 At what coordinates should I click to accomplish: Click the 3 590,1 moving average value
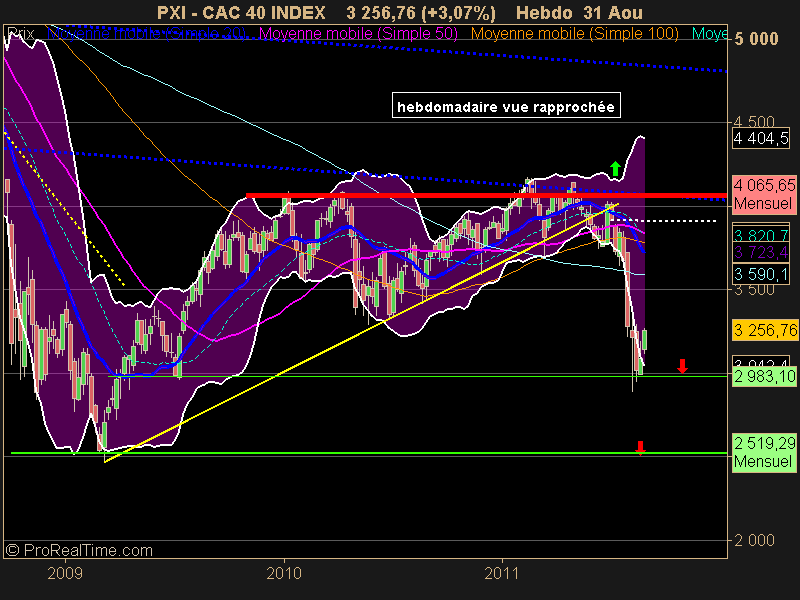click(761, 274)
